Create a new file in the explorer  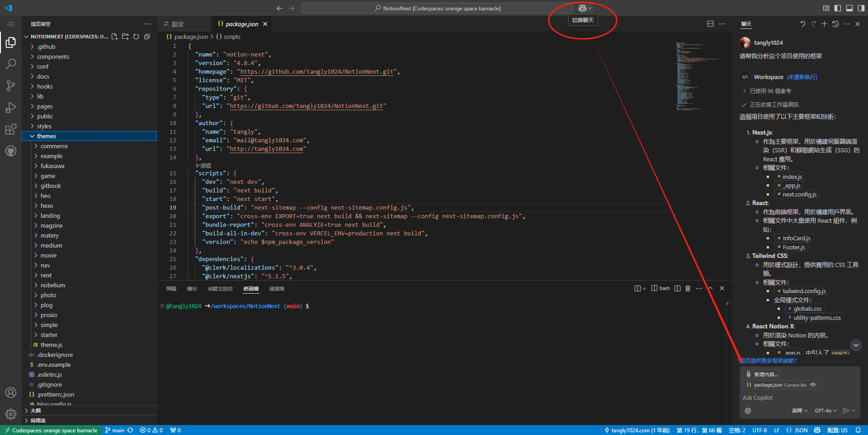coord(114,37)
